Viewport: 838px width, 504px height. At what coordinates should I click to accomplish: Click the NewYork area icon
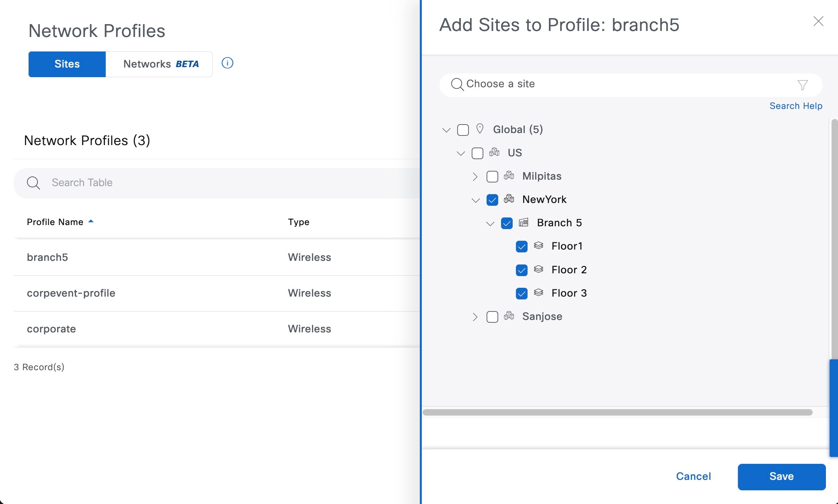point(509,199)
